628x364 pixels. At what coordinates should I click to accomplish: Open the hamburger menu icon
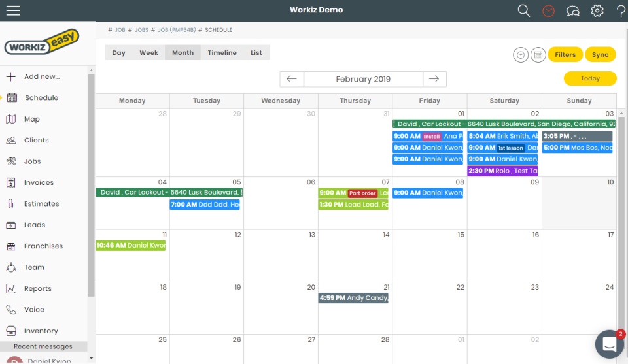[13, 10]
